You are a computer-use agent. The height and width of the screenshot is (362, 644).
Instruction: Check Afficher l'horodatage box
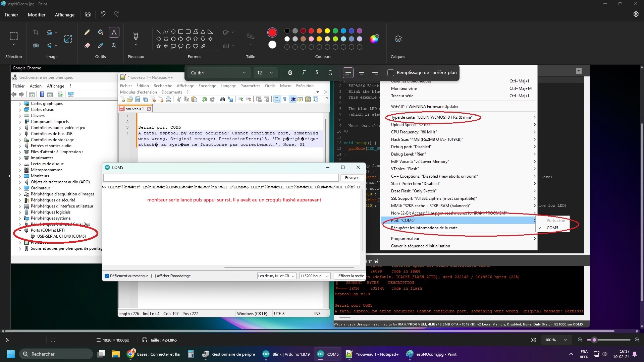pos(154,276)
